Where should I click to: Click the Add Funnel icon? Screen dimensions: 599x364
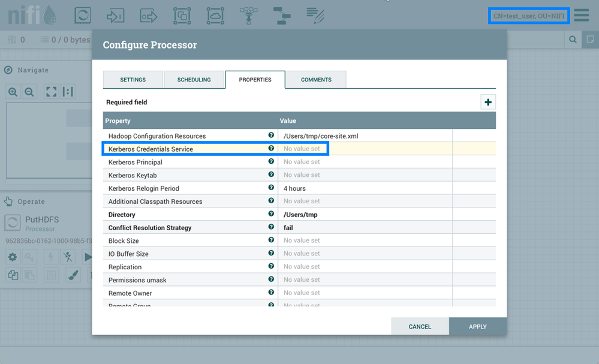(x=246, y=15)
